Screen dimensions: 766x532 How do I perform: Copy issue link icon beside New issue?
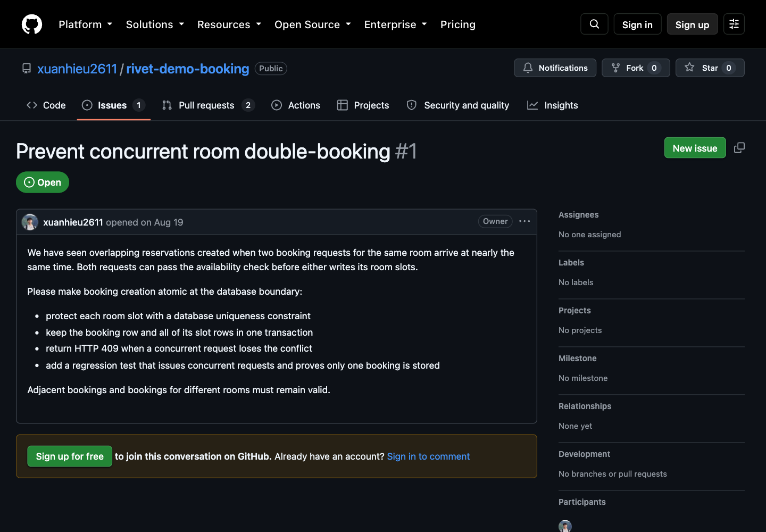point(739,148)
